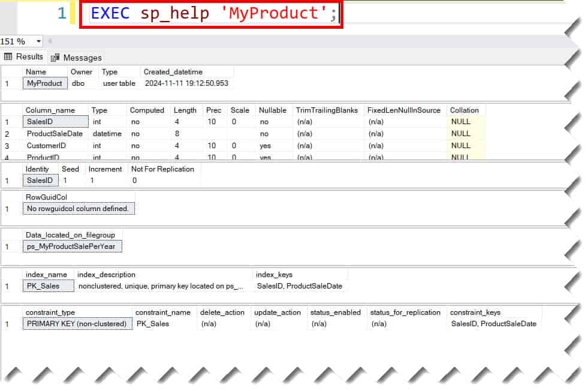
Task: Open the zoom percentage dropdown arrow
Action: pos(38,41)
